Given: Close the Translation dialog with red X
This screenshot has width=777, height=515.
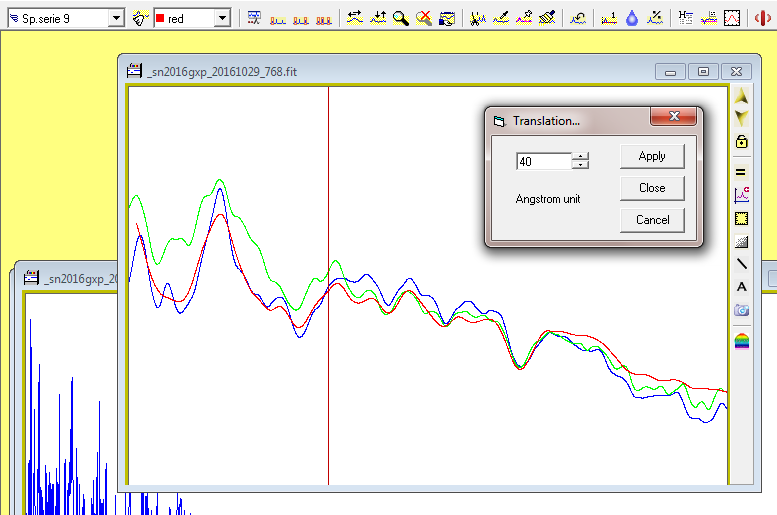Looking at the screenshot, I should coord(674,116).
